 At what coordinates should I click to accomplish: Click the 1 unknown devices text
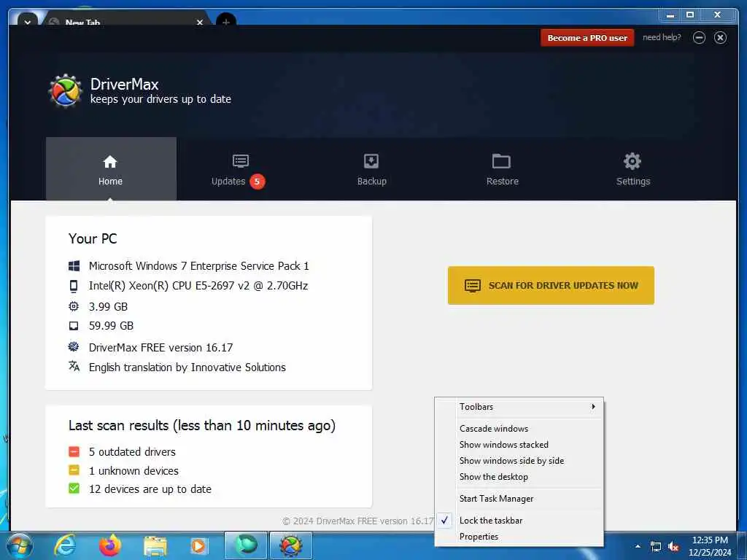tap(133, 470)
